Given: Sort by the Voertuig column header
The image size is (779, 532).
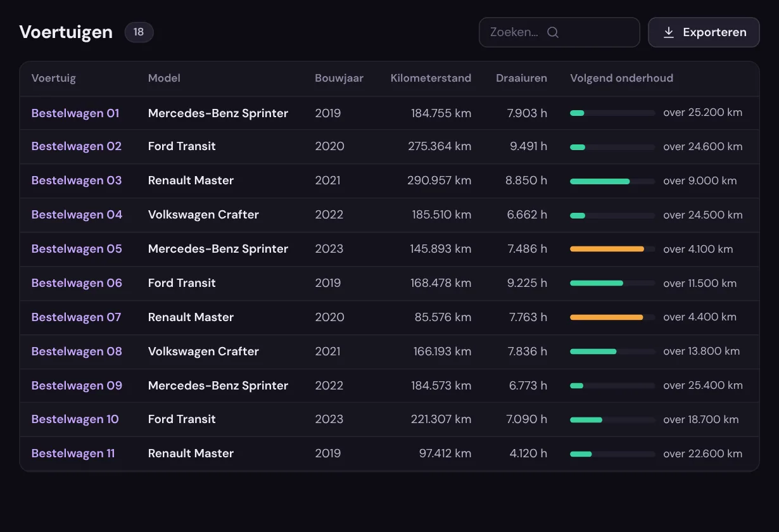Looking at the screenshot, I should 54,79.
